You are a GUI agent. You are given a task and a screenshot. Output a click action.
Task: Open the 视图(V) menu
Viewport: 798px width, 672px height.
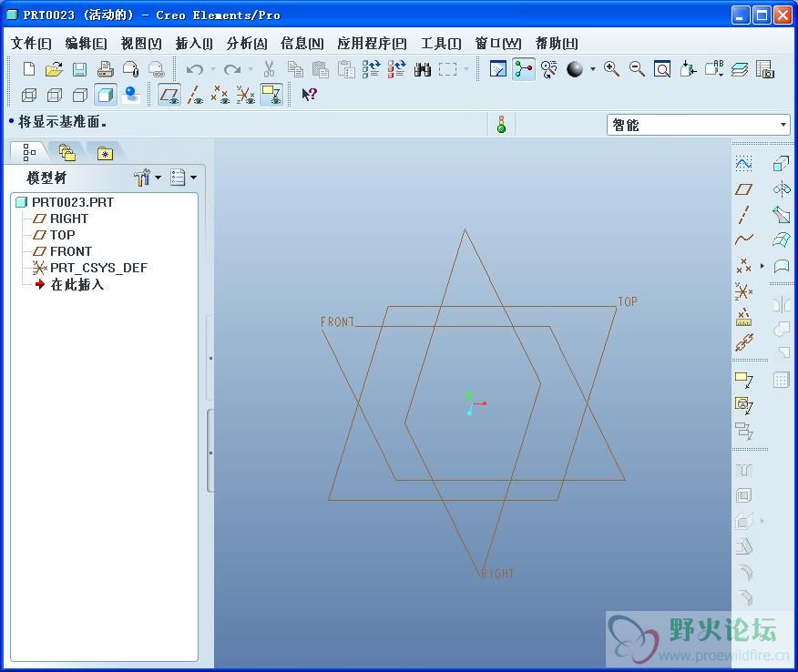coord(141,43)
